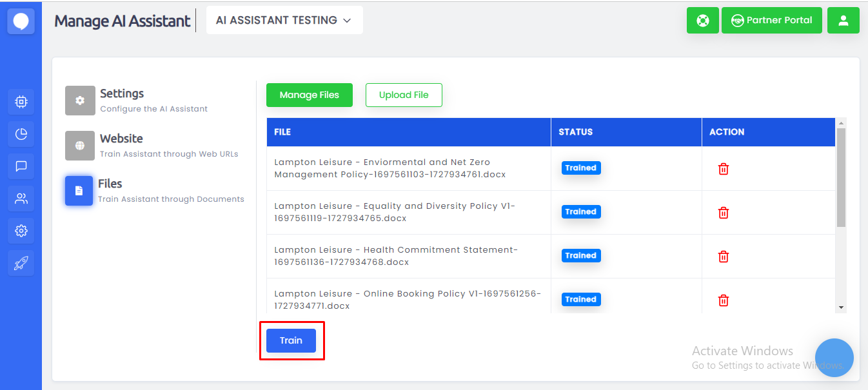Open the rocket launch sidebar icon

tap(21, 262)
